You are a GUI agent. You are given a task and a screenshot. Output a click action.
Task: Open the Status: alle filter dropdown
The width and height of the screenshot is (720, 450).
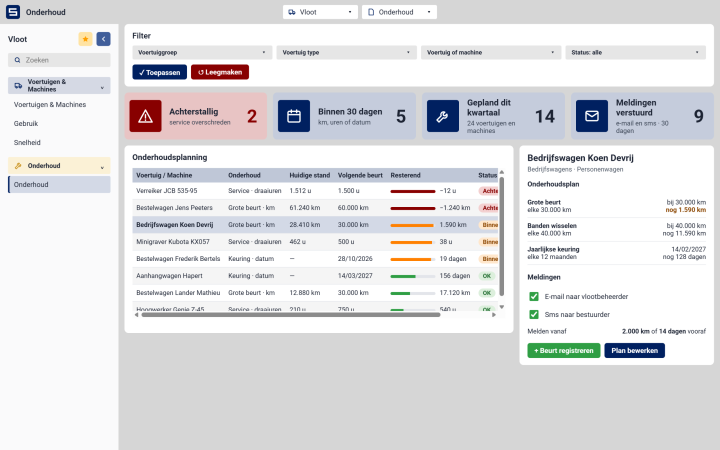click(x=635, y=52)
